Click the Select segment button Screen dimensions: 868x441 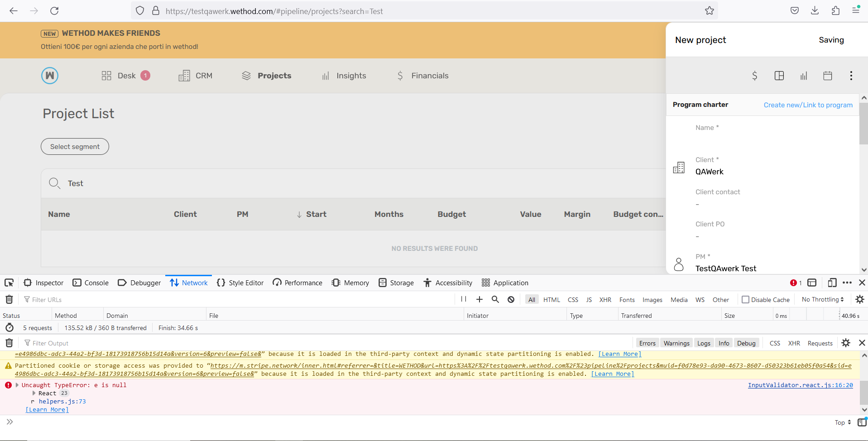pyautogui.click(x=75, y=147)
